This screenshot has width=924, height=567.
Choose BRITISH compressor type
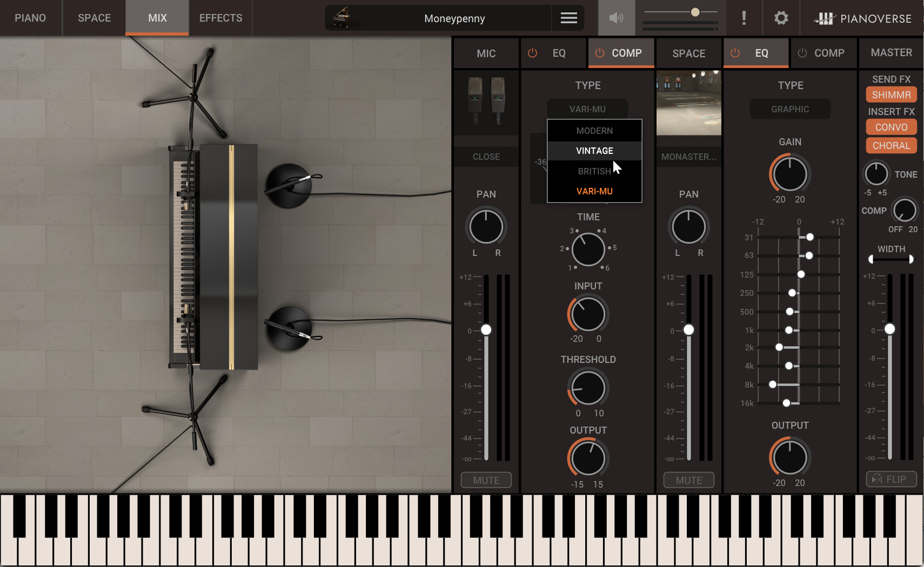click(594, 171)
